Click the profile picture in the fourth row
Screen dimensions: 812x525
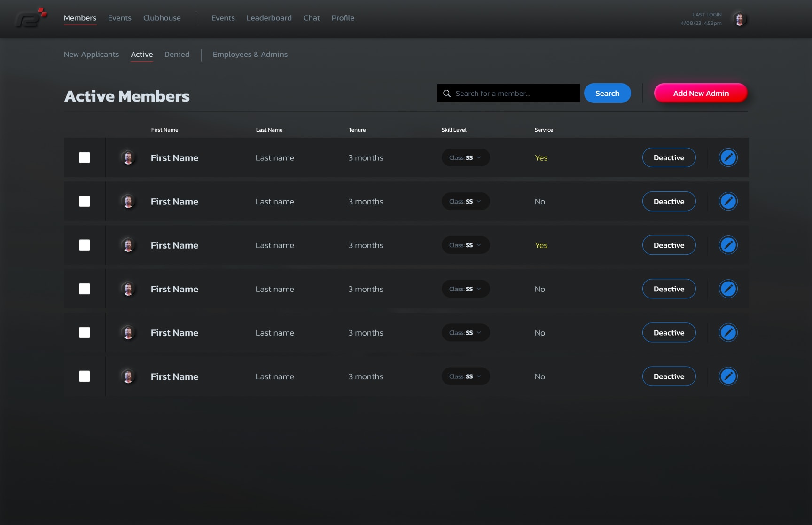tap(128, 289)
